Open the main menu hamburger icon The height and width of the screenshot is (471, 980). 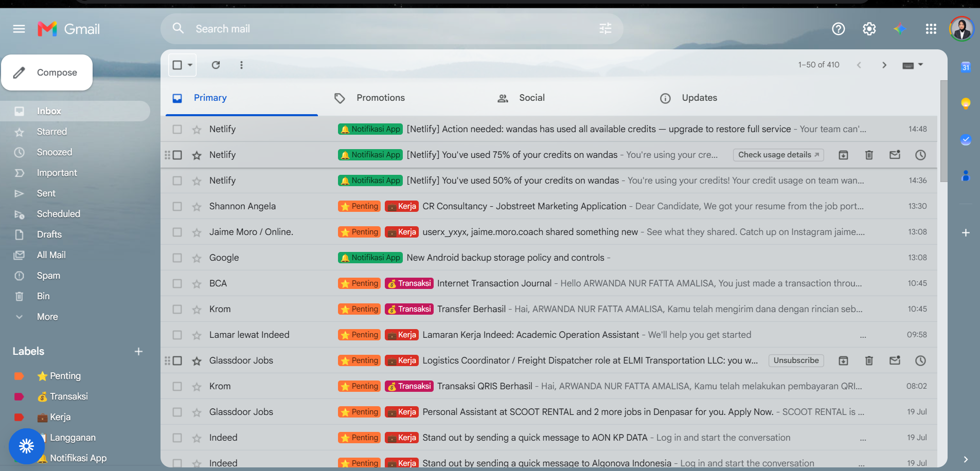(19, 29)
